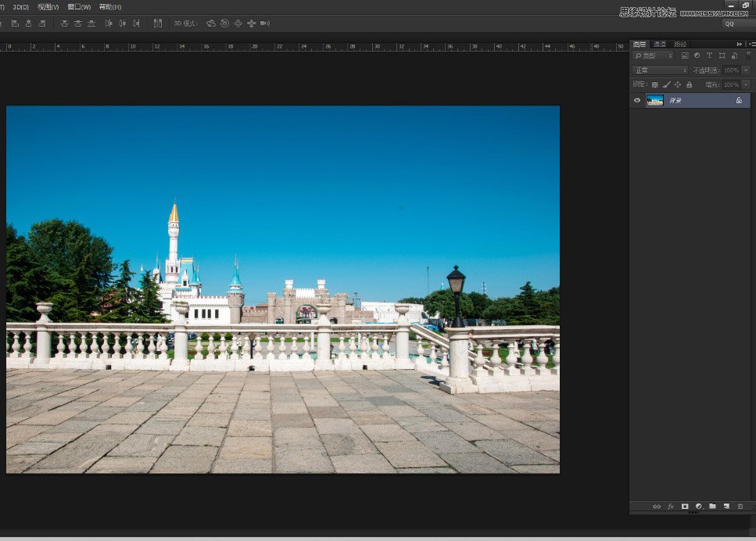Collapse the panel with the double-arrow icon

pos(739,44)
